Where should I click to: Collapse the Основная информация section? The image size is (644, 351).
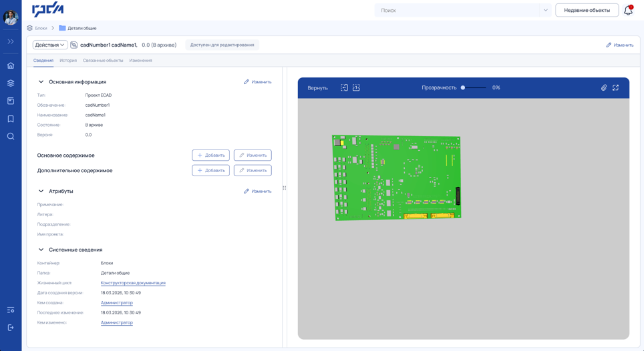41,81
